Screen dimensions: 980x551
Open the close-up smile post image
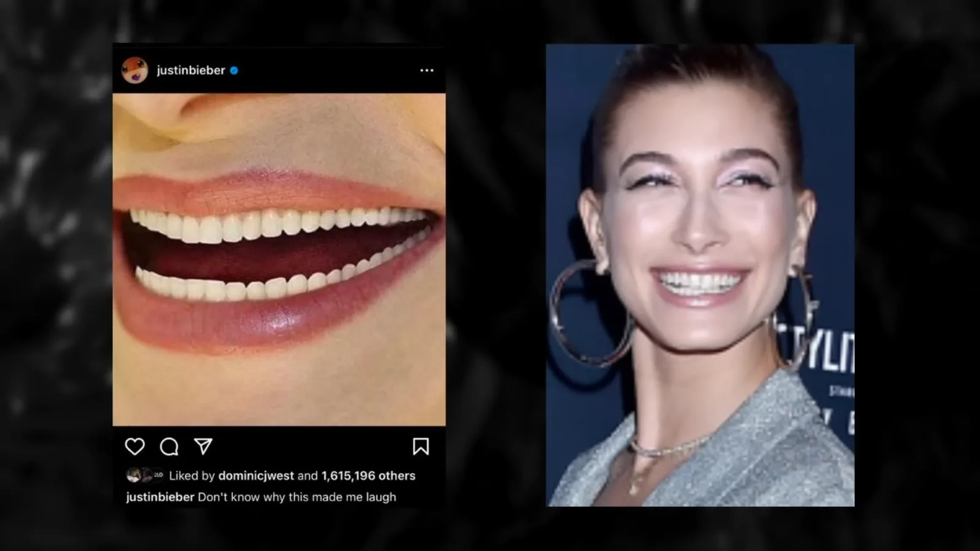279,260
